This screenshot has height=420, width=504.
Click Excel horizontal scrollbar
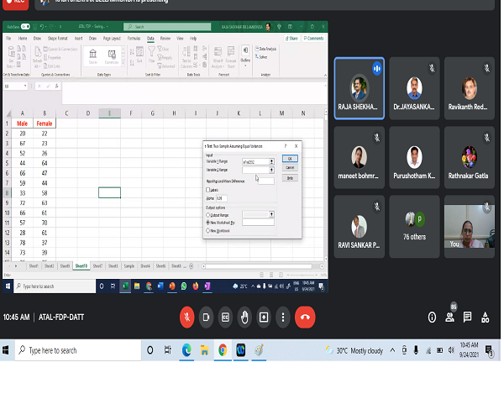coord(259,266)
